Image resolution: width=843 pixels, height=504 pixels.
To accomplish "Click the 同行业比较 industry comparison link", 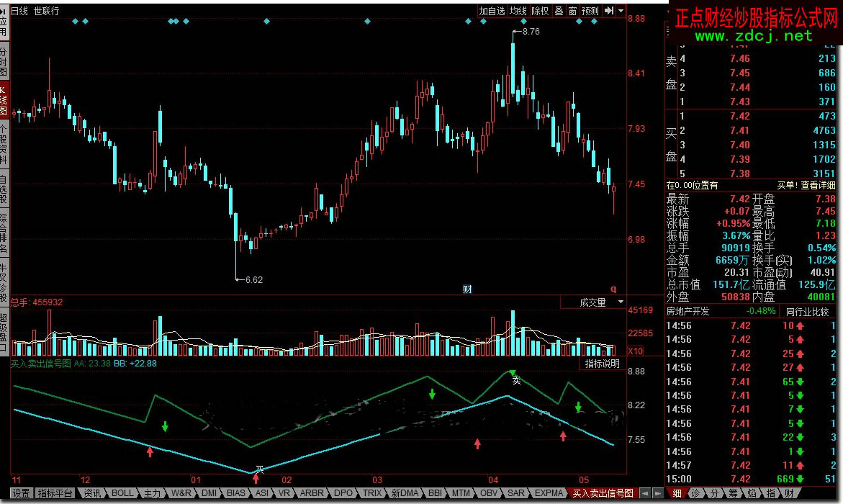I will click(807, 312).
